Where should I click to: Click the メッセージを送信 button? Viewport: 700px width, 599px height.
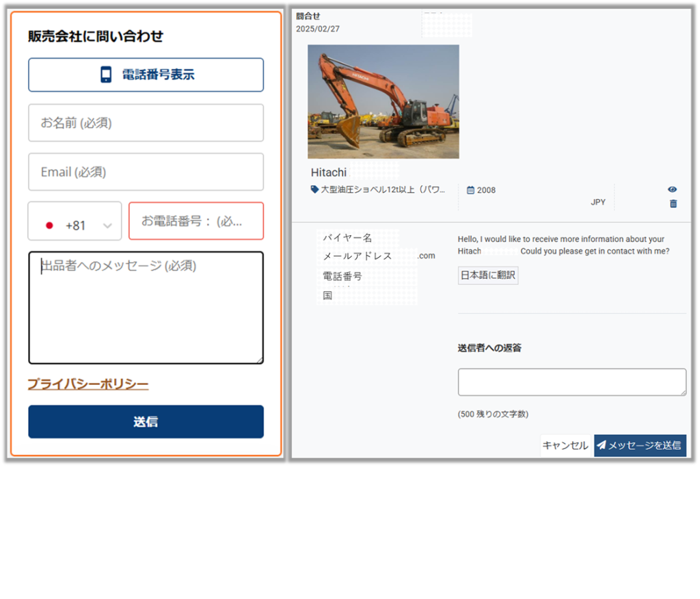[x=640, y=445]
